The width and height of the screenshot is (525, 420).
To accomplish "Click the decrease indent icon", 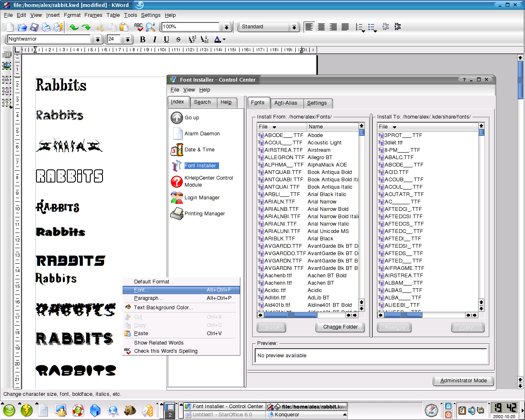I will tap(386, 27).
